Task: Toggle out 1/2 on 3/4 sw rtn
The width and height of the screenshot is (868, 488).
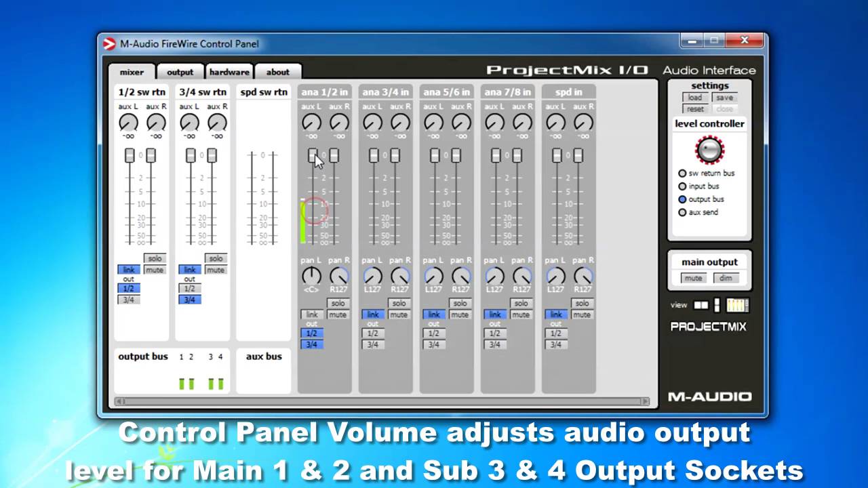Action: pos(190,288)
